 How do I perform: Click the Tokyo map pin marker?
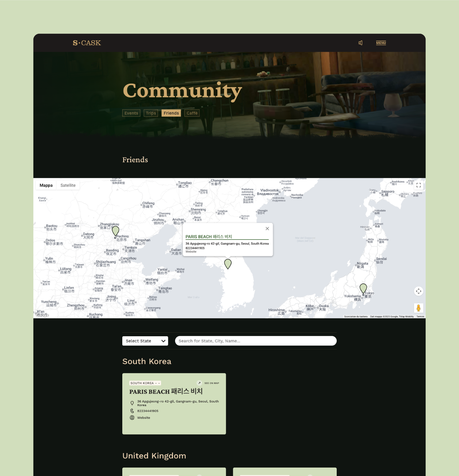click(x=363, y=289)
